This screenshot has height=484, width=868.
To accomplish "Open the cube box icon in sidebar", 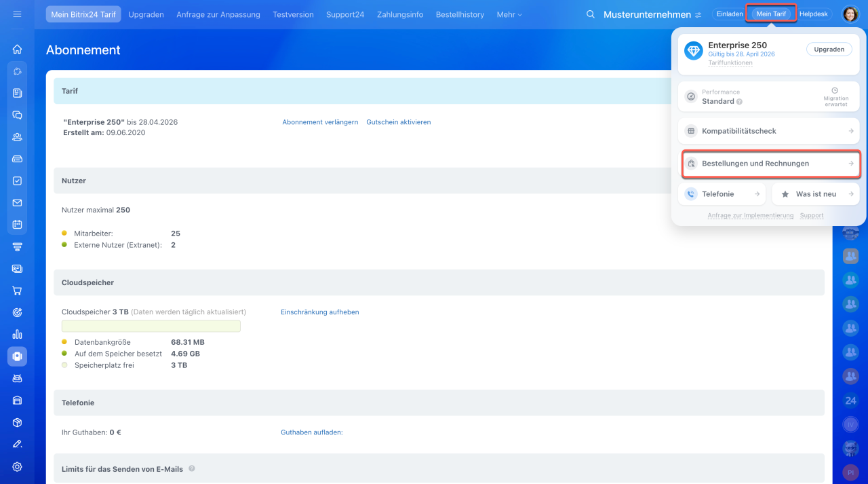I will click(x=17, y=422).
